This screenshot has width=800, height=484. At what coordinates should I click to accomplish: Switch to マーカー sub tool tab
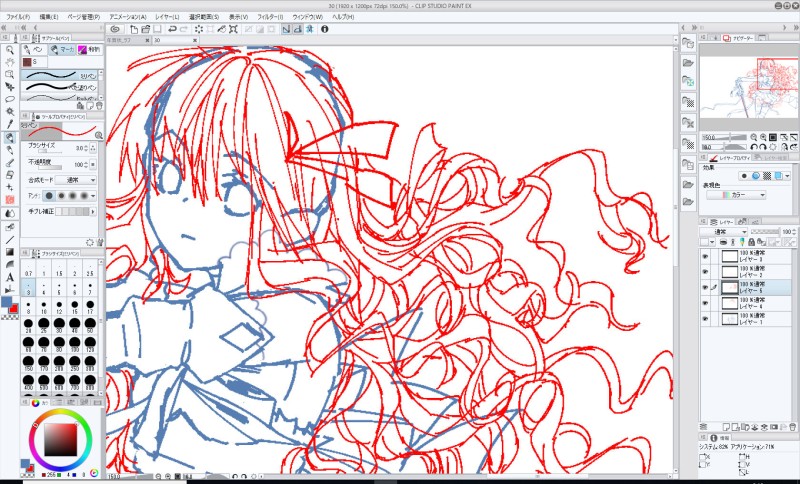(x=61, y=49)
